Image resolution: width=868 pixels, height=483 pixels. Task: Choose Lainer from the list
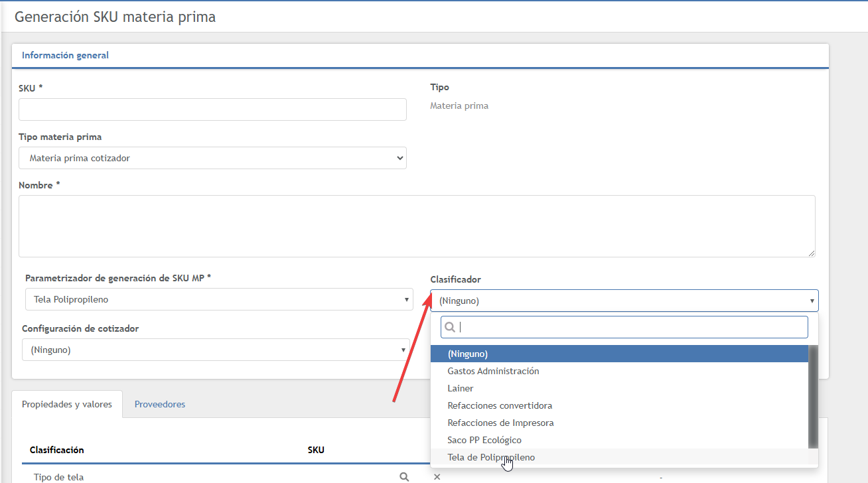(619, 389)
